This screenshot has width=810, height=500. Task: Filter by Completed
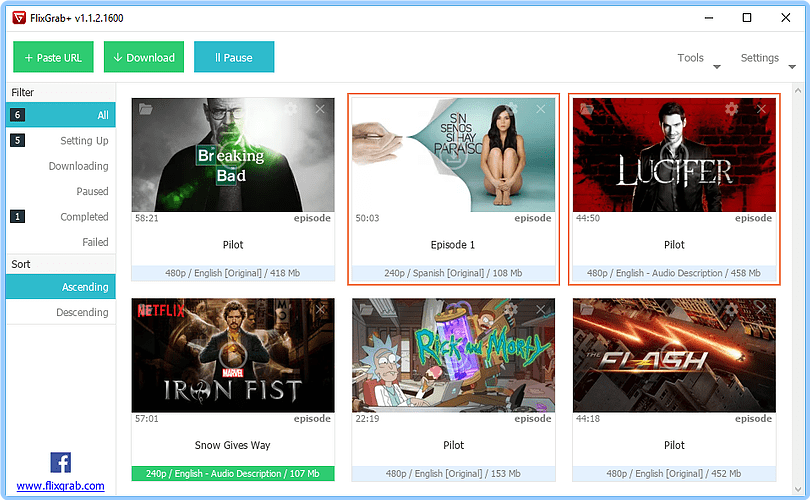click(x=60, y=216)
